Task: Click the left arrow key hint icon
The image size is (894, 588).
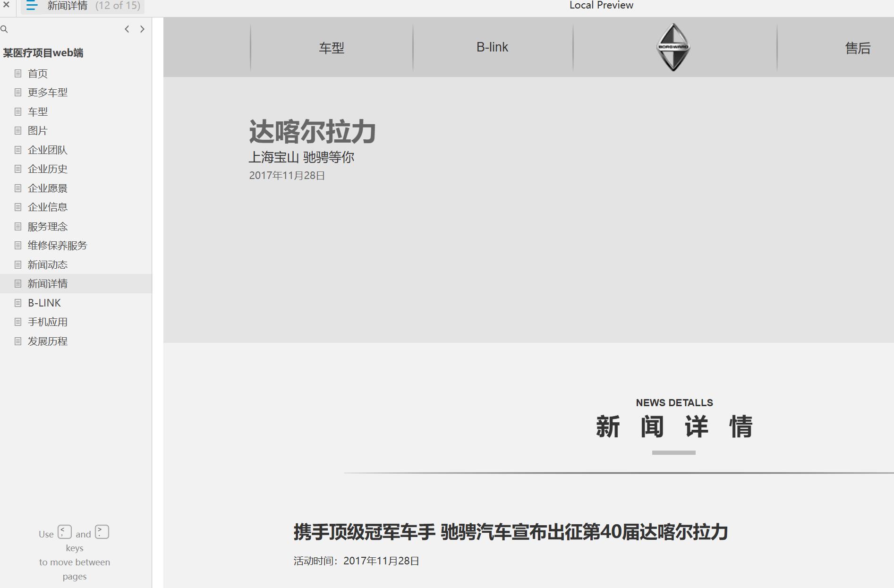Action: coord(65,532)
